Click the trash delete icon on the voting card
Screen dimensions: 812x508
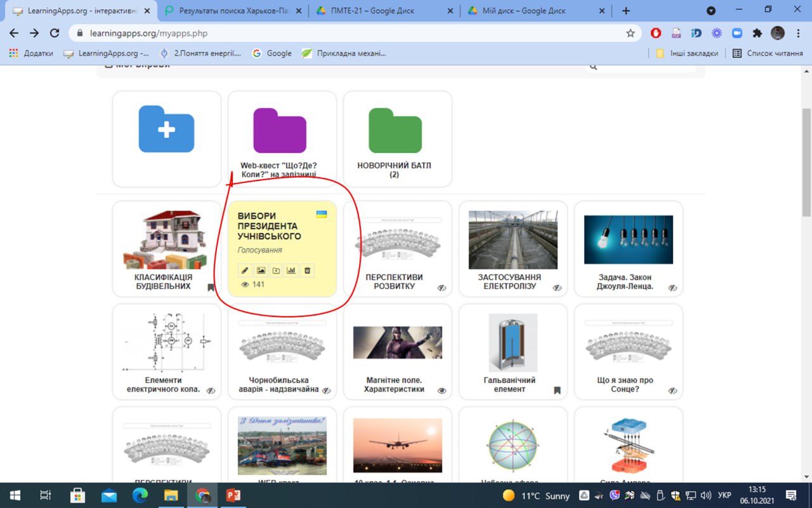click(307, 271)
